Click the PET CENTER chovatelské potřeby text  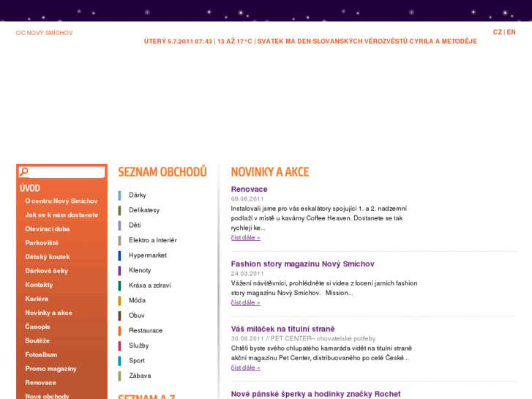323,338
